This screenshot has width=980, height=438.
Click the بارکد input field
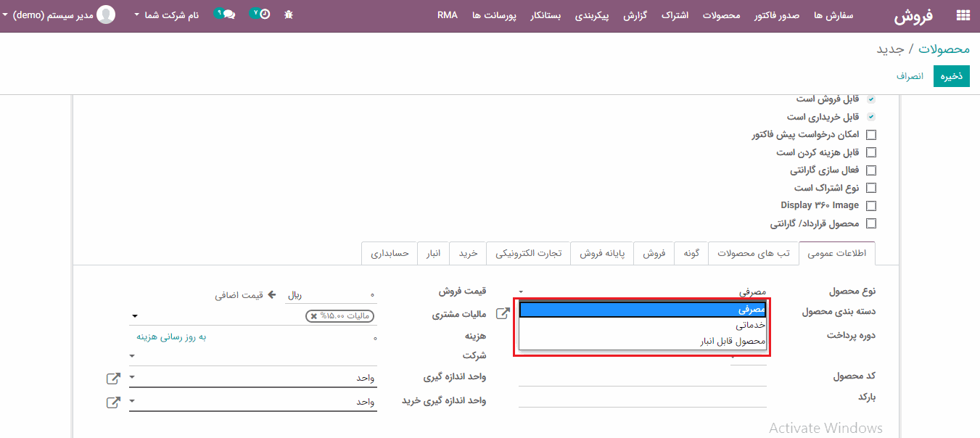[642, 397]
